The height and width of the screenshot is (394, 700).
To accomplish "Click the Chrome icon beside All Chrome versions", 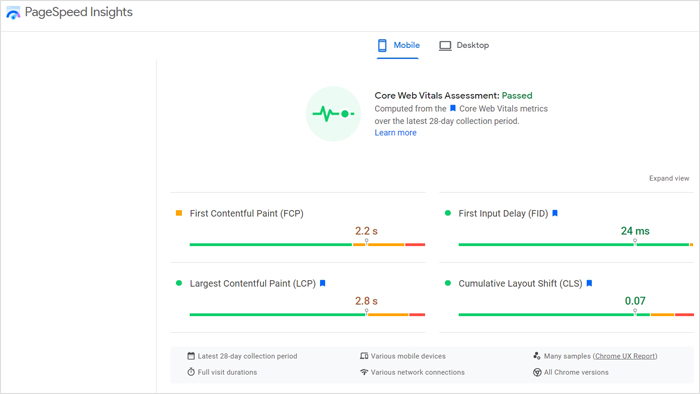I will (537, 372).
